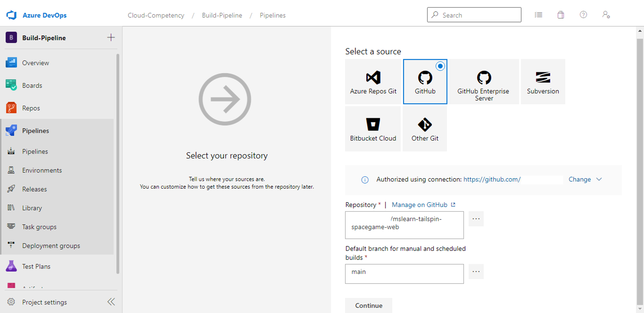Open the Marketplace shopping bag icon
This screenshot has width=644, height=313.
tap(560, 15)
